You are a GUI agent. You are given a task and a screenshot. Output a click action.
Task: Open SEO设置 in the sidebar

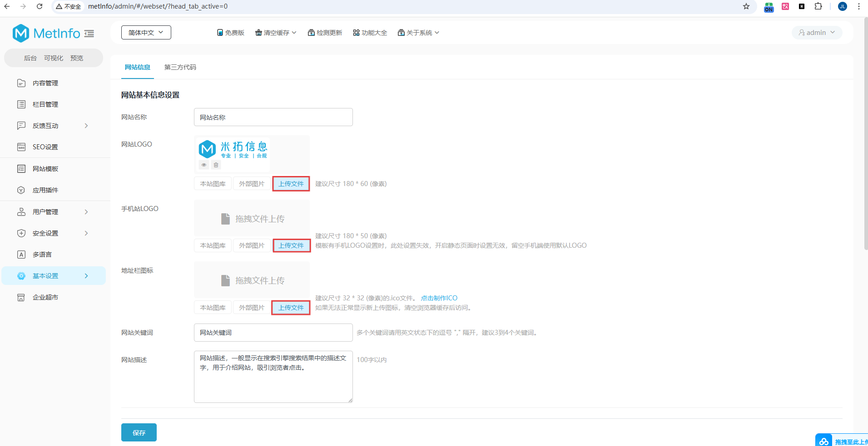pos(45,147)
